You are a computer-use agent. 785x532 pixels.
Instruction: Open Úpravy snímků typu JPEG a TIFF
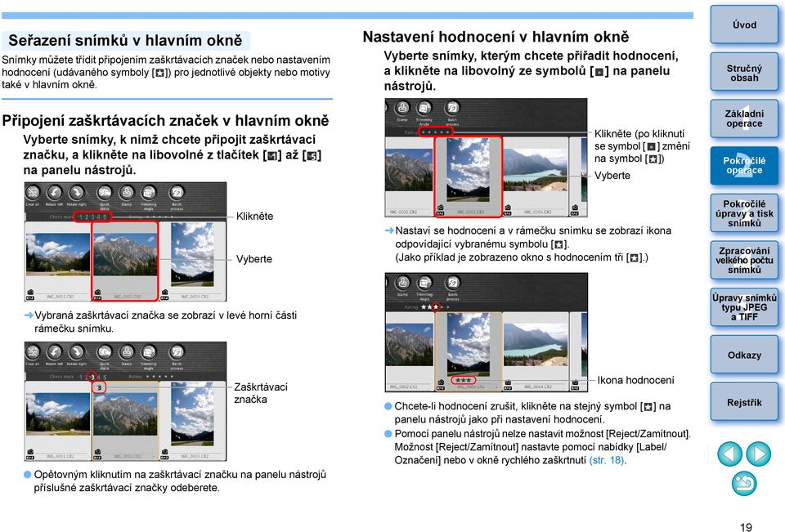tap(744, 307)
